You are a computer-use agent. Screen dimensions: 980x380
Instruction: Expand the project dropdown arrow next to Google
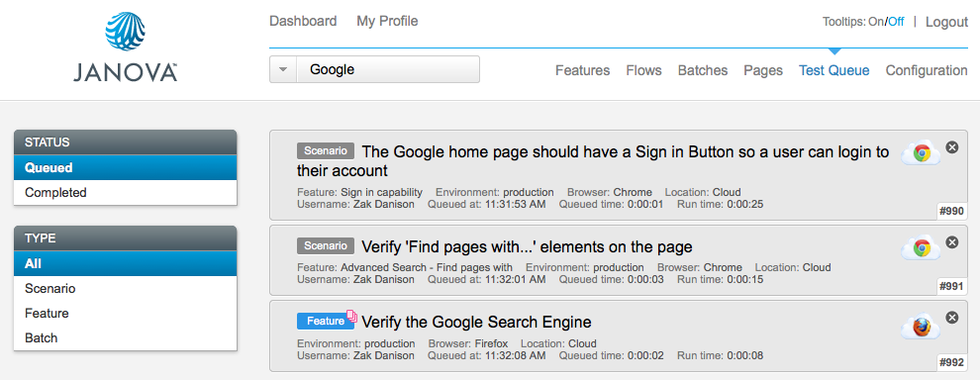pos(283,69)
